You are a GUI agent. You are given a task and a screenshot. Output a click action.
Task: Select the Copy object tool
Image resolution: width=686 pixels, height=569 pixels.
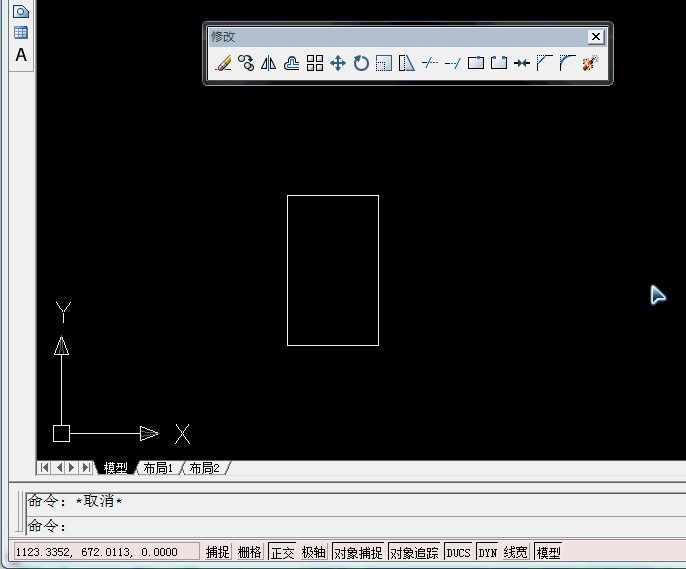click(246, 63)
